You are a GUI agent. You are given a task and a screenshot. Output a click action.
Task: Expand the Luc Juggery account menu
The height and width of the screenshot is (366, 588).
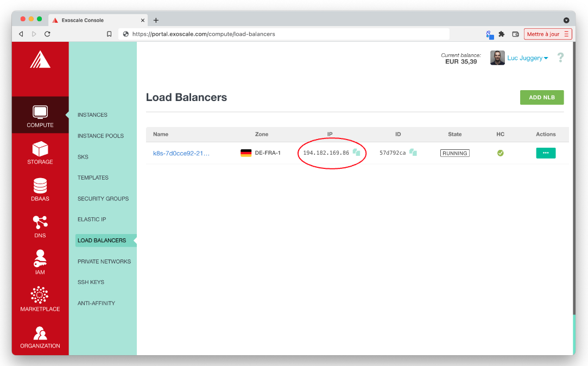click(528, 58)
